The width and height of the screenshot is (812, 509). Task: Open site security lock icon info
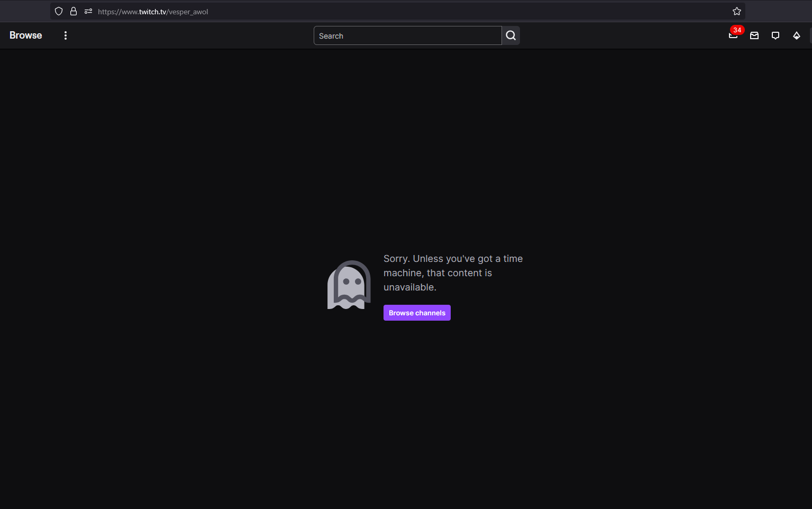tap(74, 11)
